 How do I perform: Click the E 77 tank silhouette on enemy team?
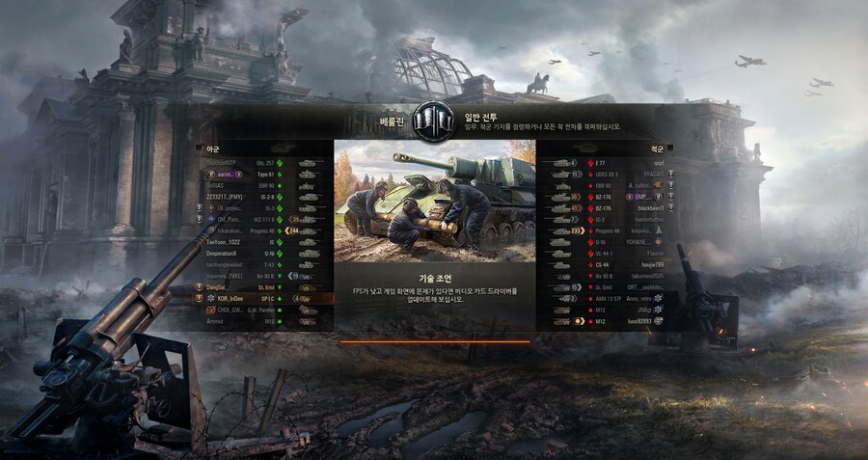(x=562, y=163)
